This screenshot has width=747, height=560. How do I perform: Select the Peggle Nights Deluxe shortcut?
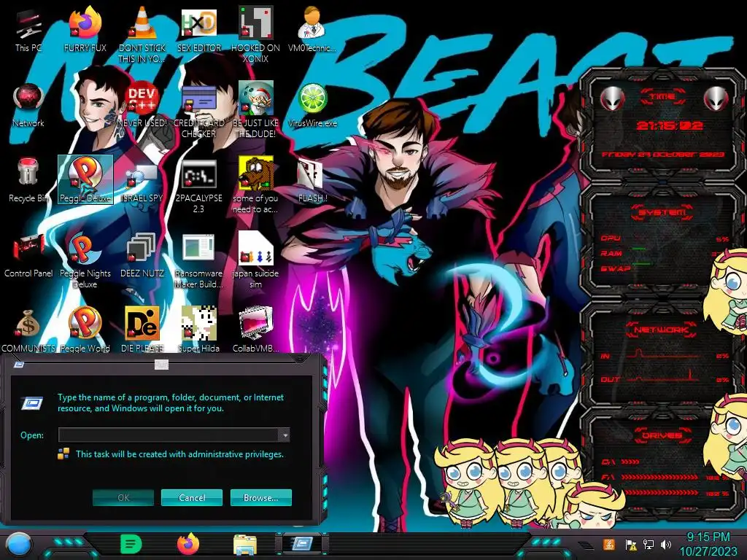coord(85,260)
